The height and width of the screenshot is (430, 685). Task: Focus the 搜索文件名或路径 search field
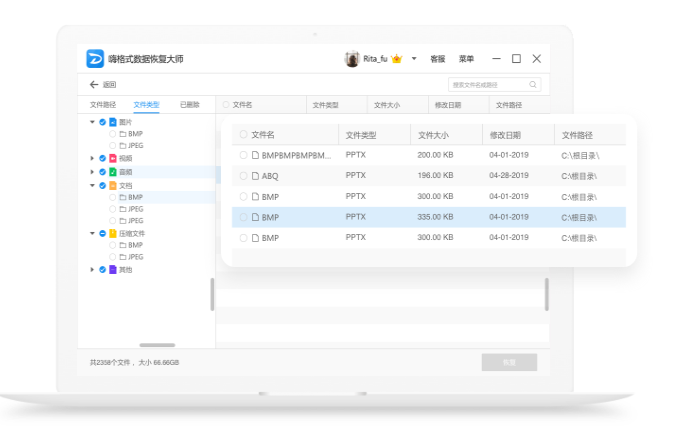point(495,85)
